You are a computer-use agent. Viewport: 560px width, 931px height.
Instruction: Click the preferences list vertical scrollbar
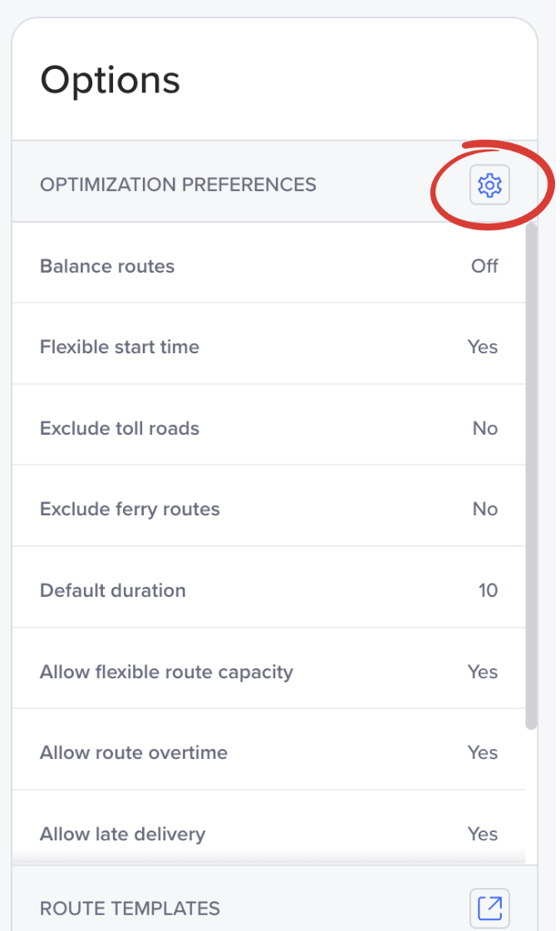532,474
